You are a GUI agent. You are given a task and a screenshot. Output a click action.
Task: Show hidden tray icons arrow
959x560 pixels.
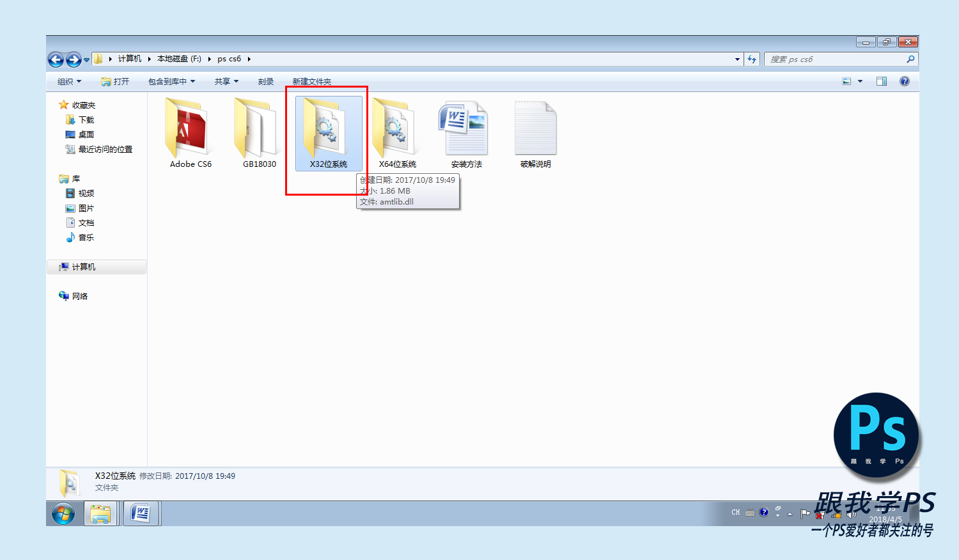tap(790, 513)
